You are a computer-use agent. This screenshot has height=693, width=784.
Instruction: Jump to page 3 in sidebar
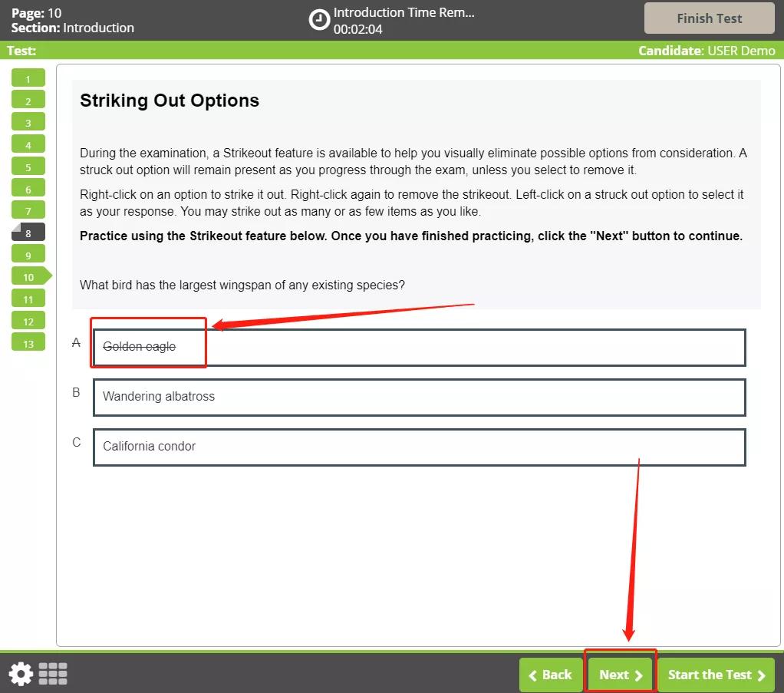point(28,123)
